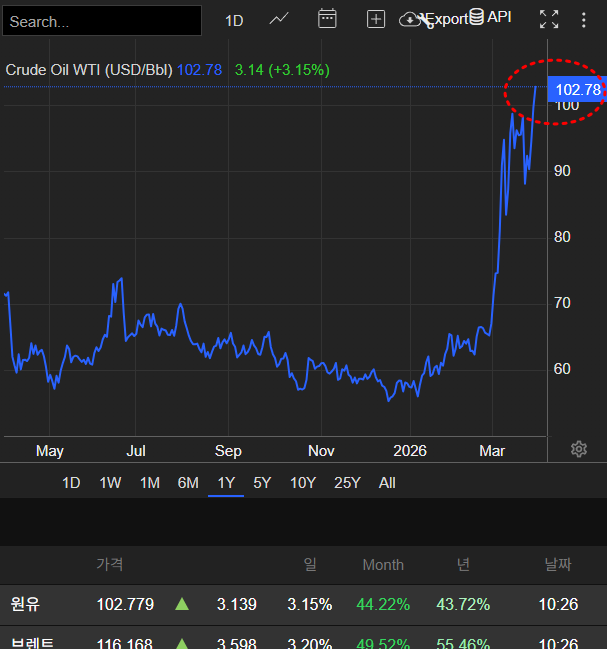Select the 5Y range tab
The image size is (607, 649).
262,483
